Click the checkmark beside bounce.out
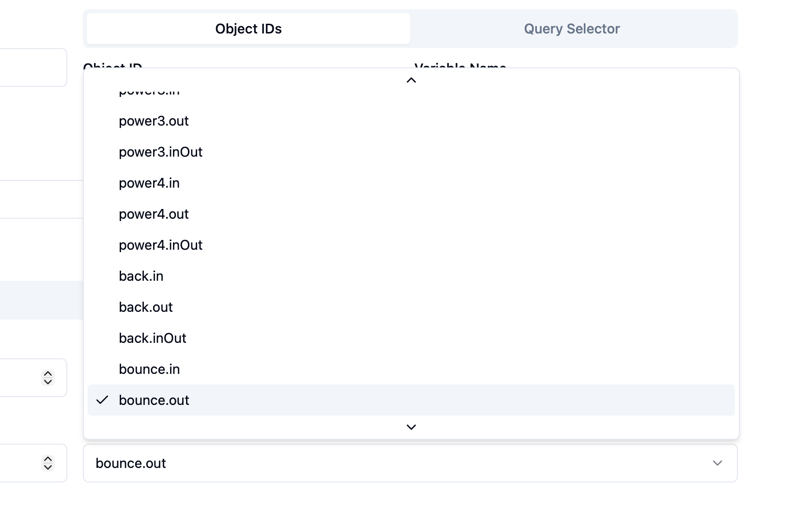Viewport: 812px width, 514px height. (x=102, y=401)
